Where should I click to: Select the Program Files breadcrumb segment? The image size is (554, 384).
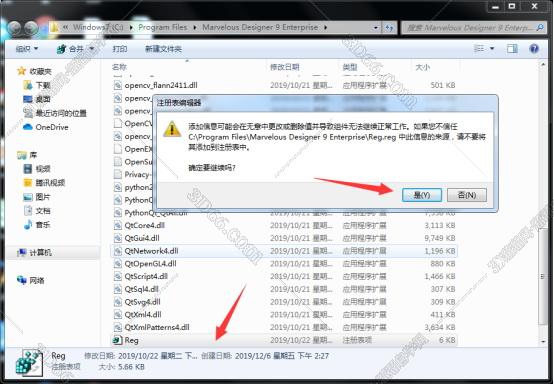coord(163,27)
